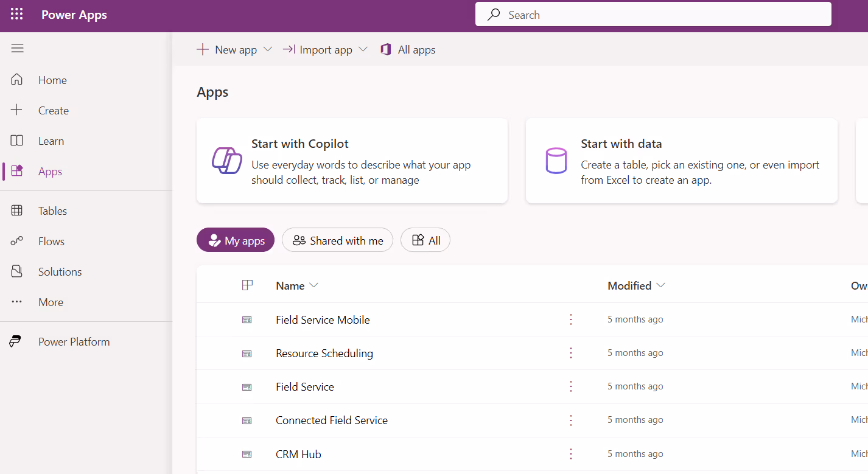Screen dimensions: 868x474
Task: Click the New app button
Action: tap(226, 49)
